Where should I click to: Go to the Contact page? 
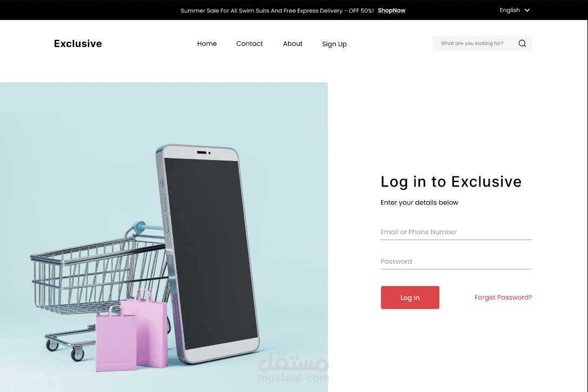[x=249, y=43]
